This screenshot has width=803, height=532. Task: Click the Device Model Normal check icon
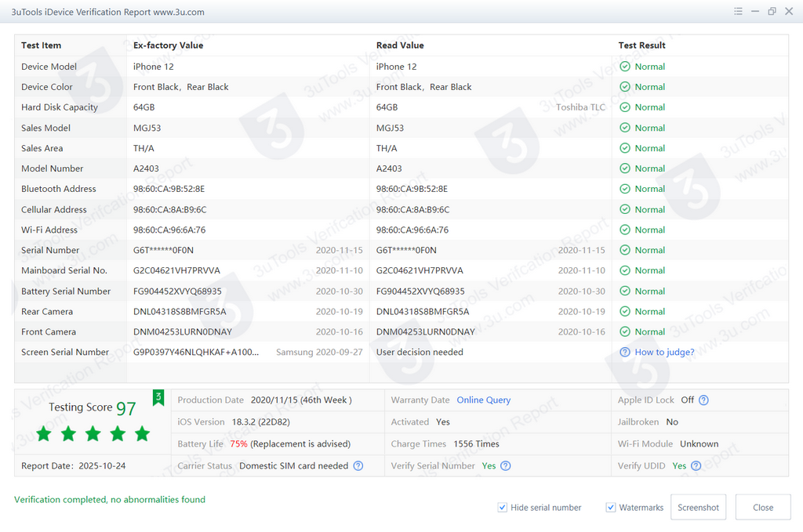coord(625,67)
